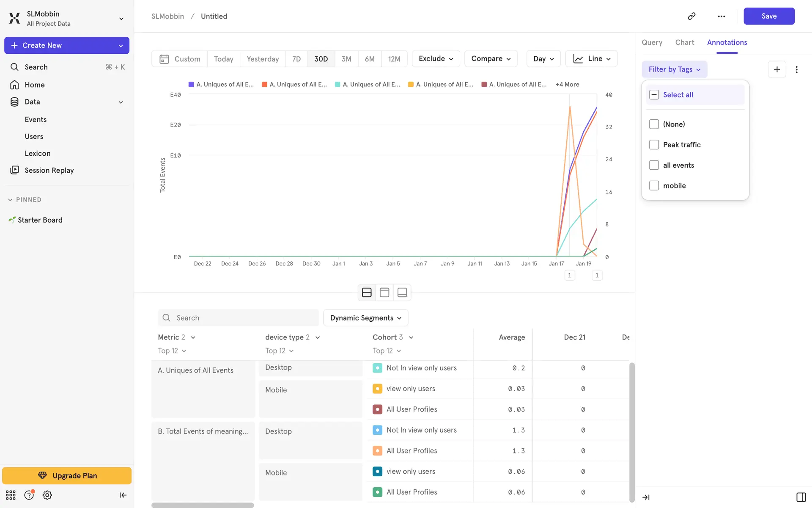Click the copy link icon
This screenshot has width=812, height=508.
[691, 16]
